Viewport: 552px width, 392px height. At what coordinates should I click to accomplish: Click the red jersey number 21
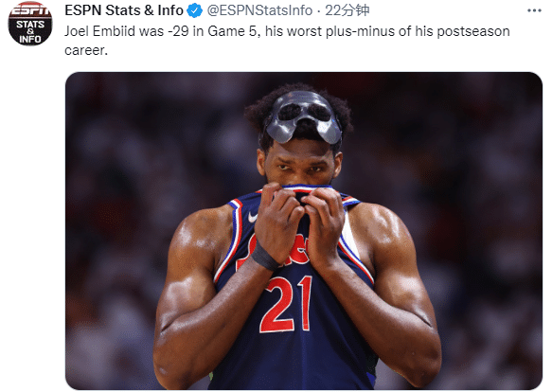286,305
